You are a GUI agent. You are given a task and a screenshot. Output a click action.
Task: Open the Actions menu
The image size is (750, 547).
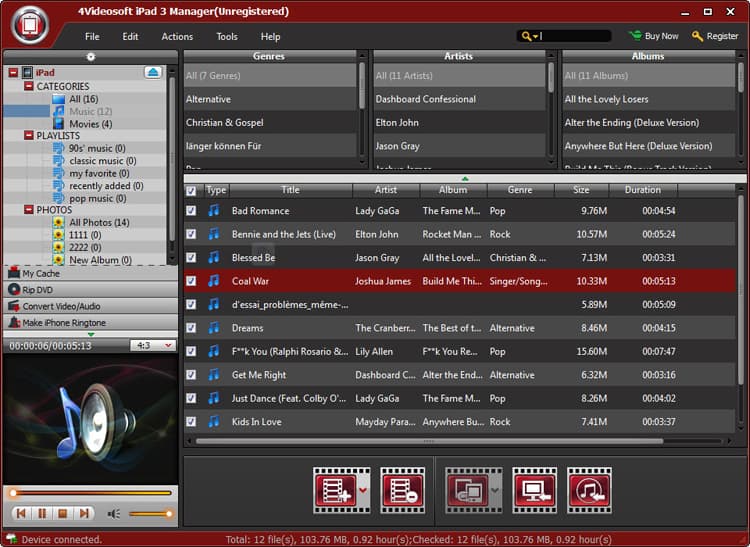tap(177, 36)
